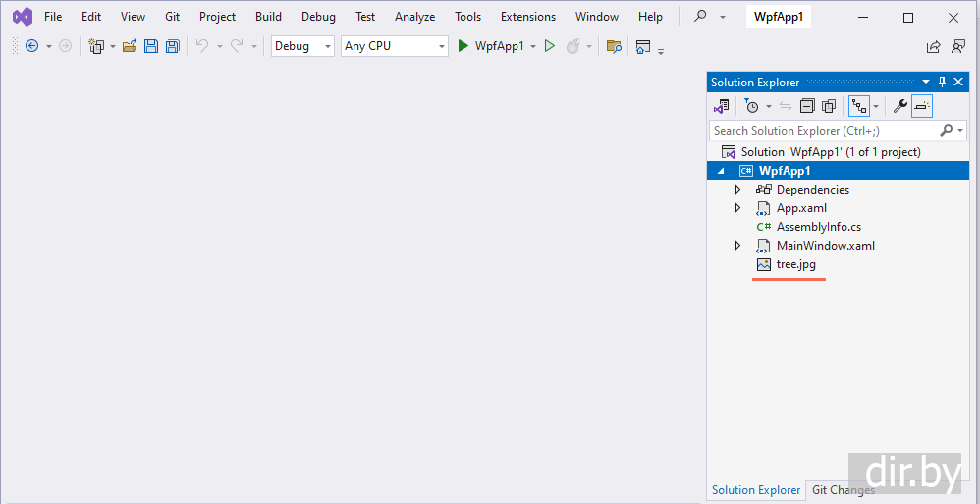Click the Save All toolbar icon

pos(173,46)
